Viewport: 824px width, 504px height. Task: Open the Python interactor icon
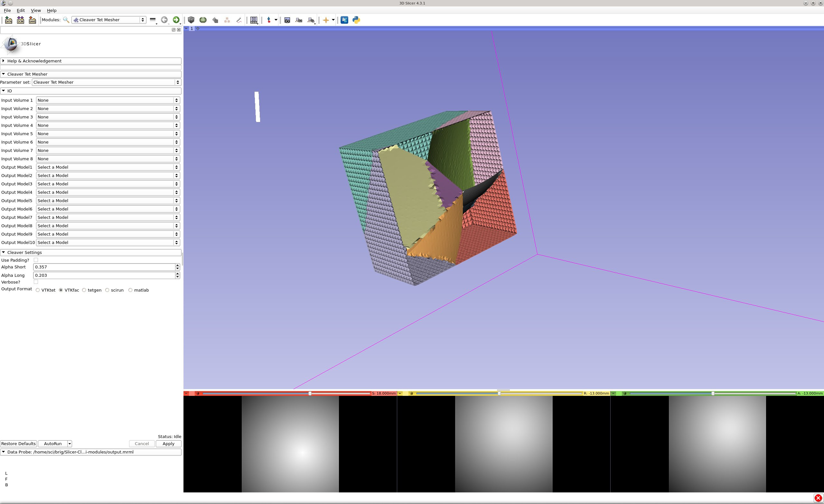(x=356, y=20)
